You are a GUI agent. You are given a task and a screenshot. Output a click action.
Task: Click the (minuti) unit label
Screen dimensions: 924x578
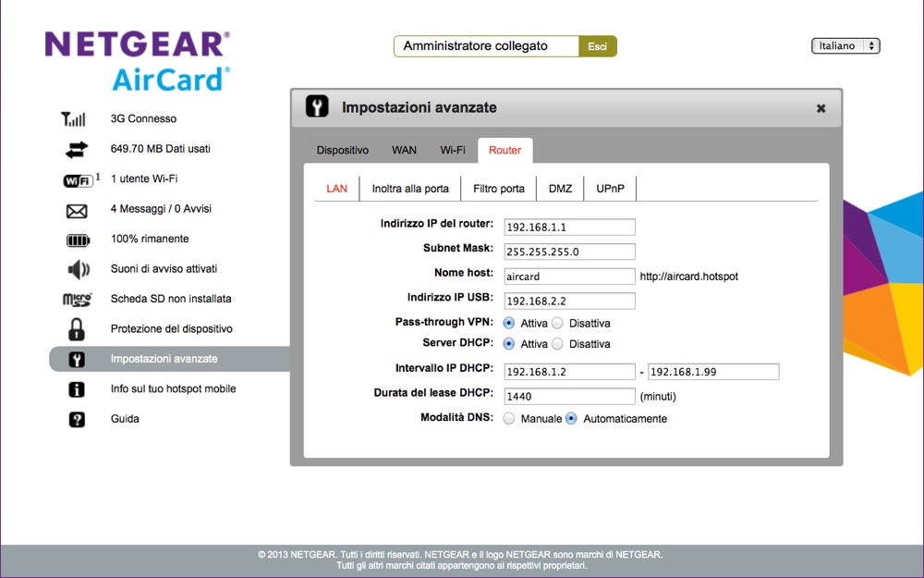pos(658,397)
